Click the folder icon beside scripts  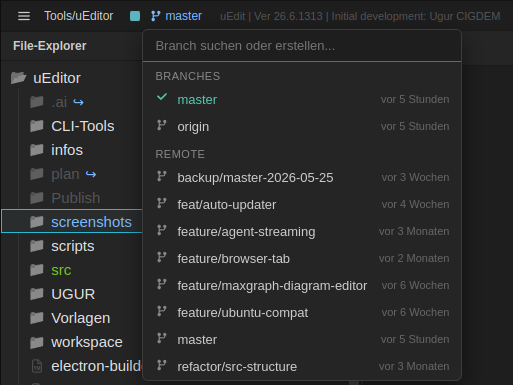pos(37,246)
